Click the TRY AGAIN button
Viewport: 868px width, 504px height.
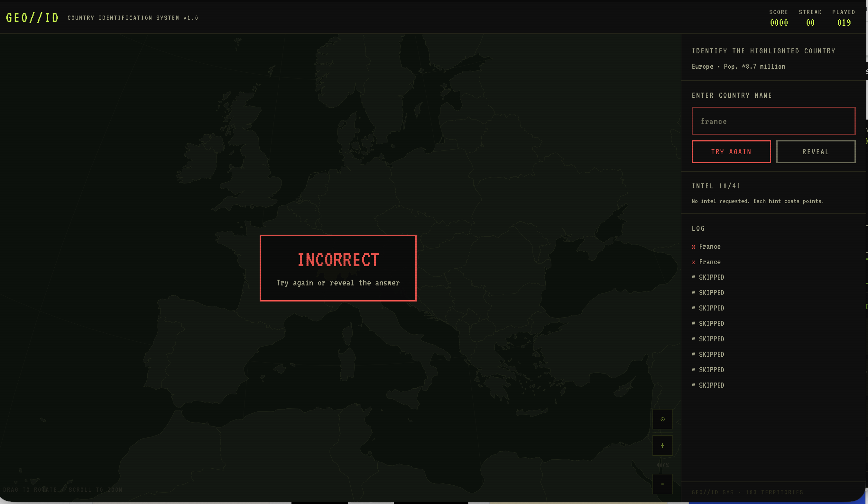coord(731,152)
